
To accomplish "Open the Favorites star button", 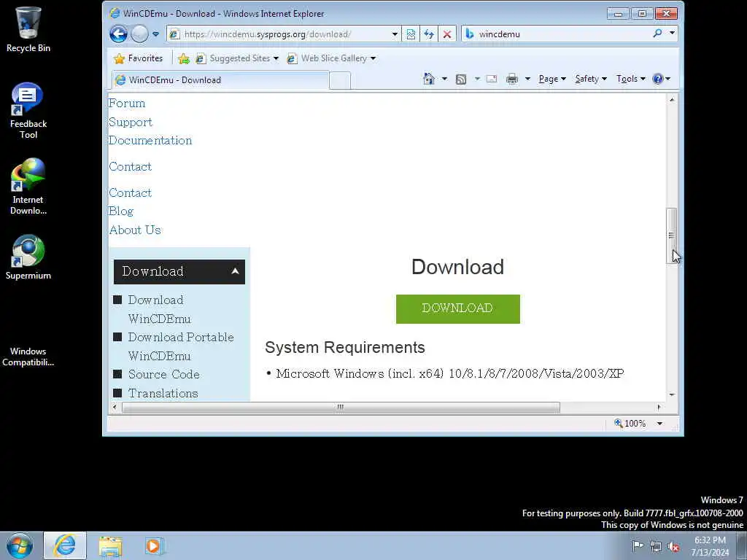I will pos(138,58).
